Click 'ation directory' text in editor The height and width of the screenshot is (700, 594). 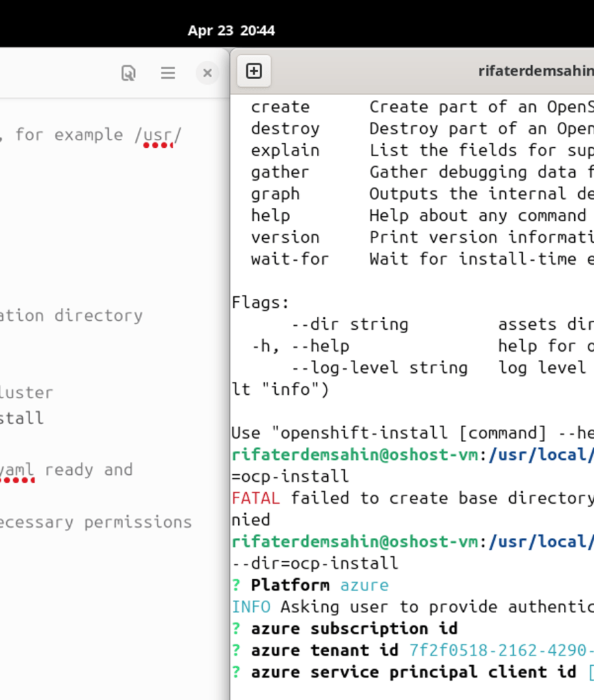(x=71, y=315)
